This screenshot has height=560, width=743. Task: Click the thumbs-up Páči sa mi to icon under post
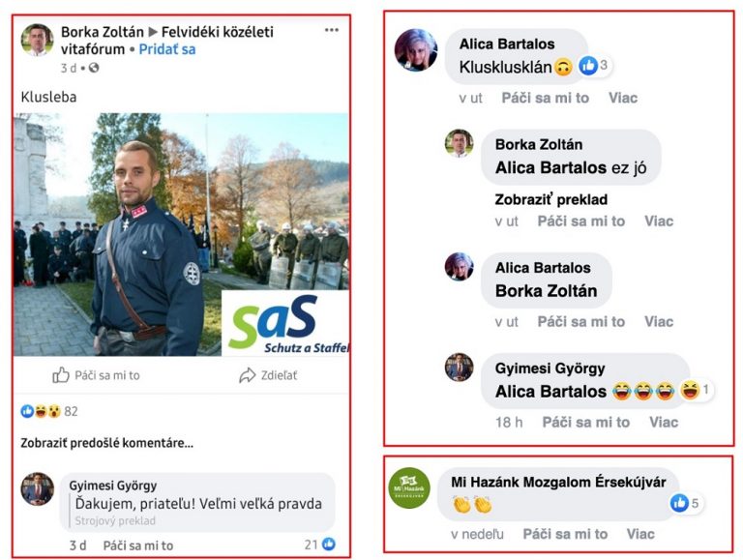click(x=61, y=375)
